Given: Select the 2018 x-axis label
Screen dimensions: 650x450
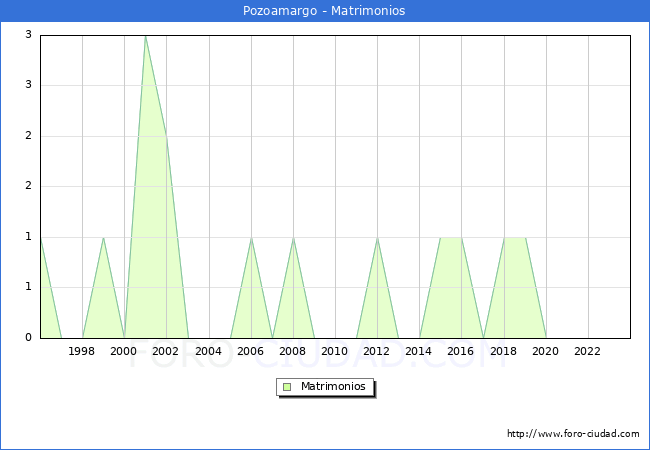Looking at the screenshot, I should click(x=503, y=351).
